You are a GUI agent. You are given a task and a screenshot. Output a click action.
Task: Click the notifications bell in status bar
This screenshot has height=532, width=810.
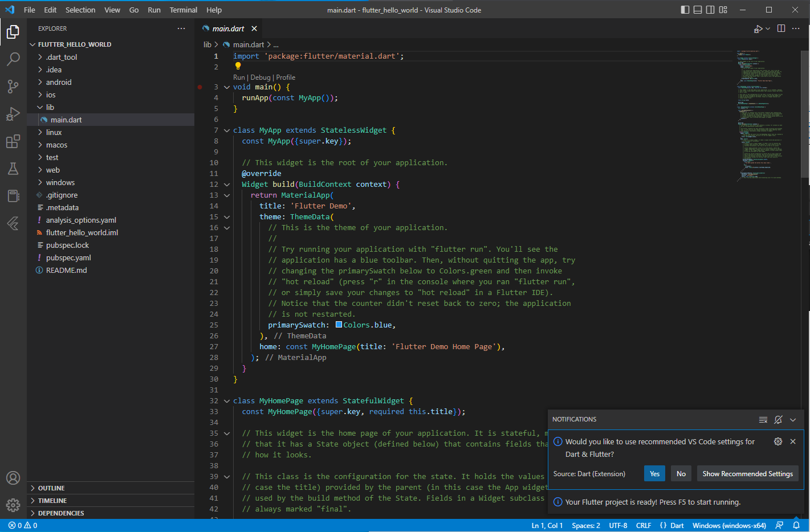click(x=796, y=526)
